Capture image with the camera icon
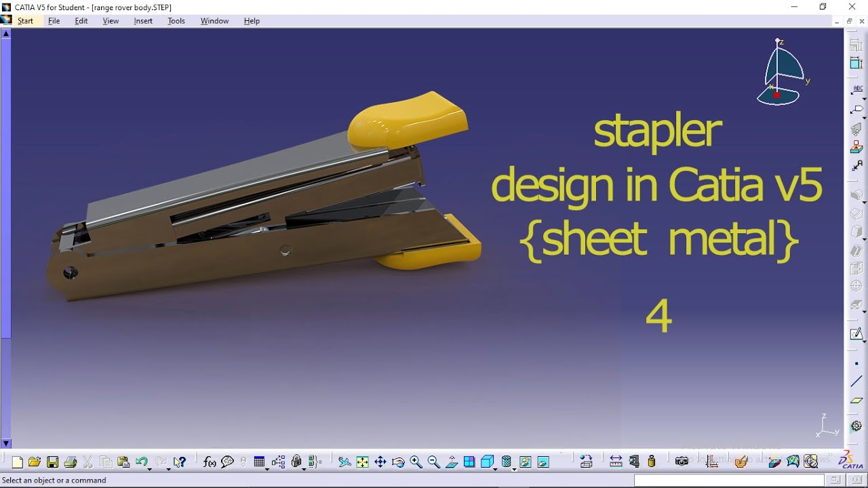Image resolution: width=868 pixels, height=488 pixels. coord(682,462)
